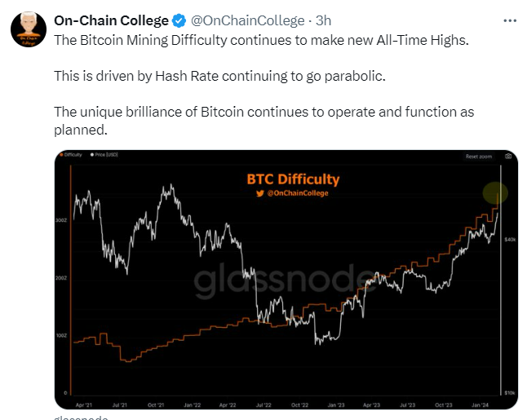Click the yellow highlighted all-time high marker
Viewport: 527px width, 420px height.
pyautogui.click(x=495, y=192)
